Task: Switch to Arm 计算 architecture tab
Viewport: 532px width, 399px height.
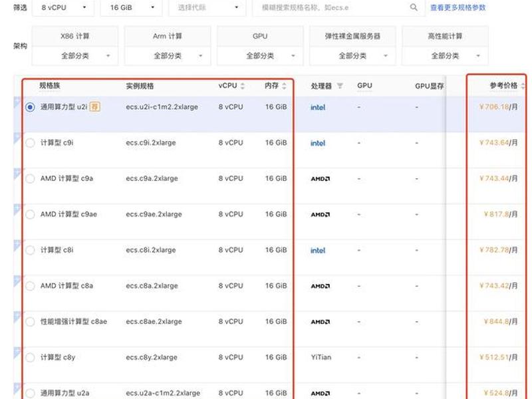Action: click(168, 37)
